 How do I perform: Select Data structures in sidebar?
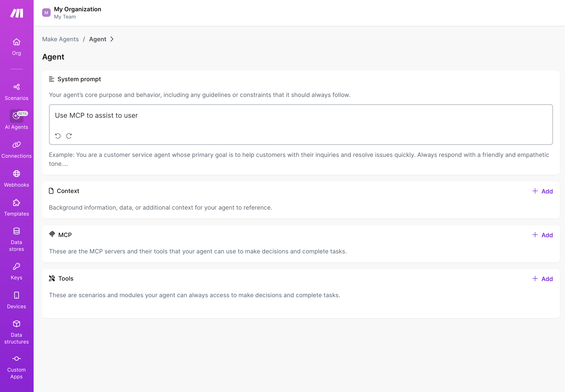[16, 331]
